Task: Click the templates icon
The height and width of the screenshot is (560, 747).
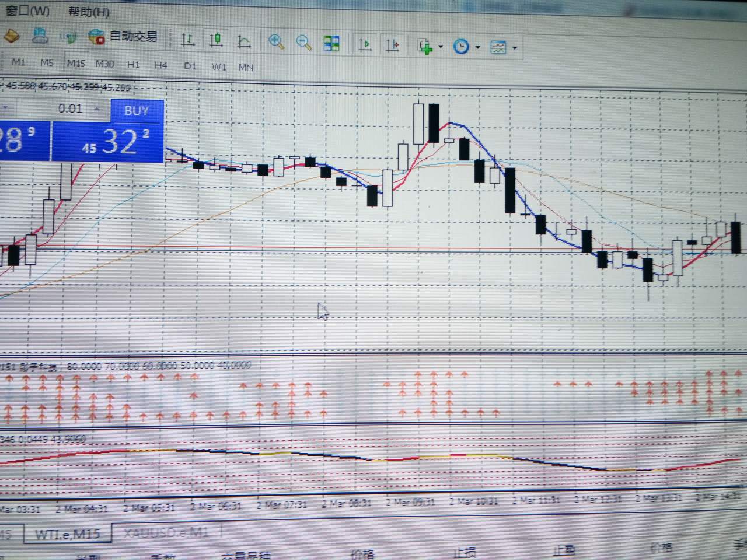Action: (x=498, y=48)
